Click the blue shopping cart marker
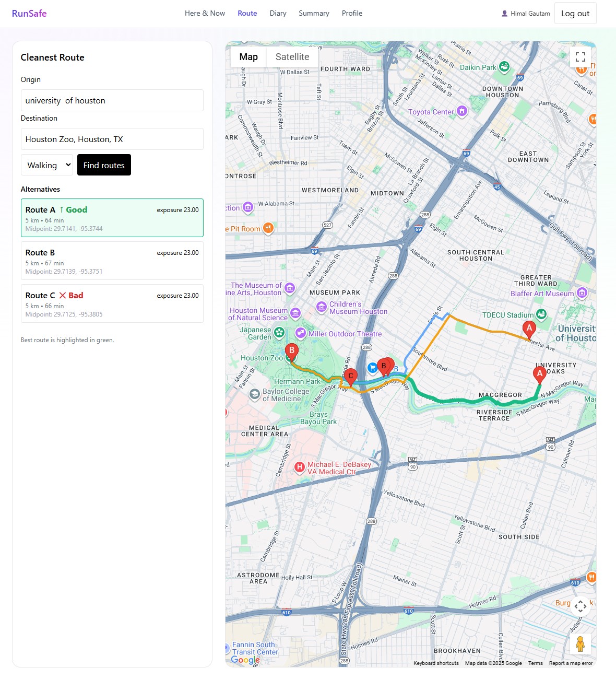Image resolution: width=616 pixels, height=679 pixels. (372, 368)
